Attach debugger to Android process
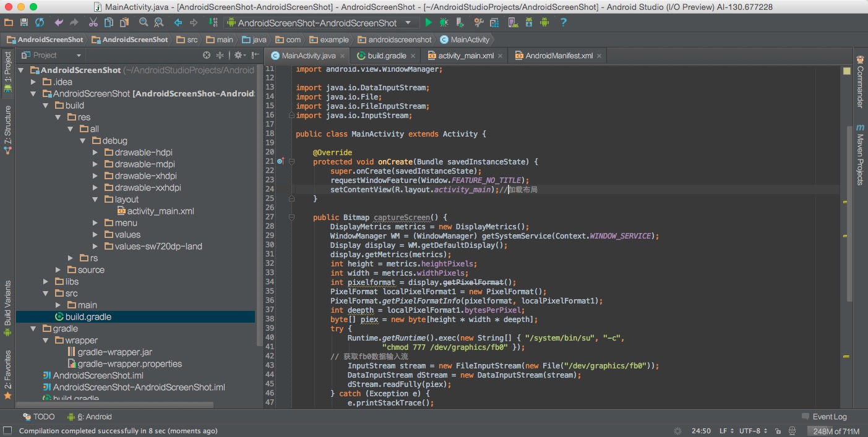This screenshot has height=437, width=868. point(460,22)
